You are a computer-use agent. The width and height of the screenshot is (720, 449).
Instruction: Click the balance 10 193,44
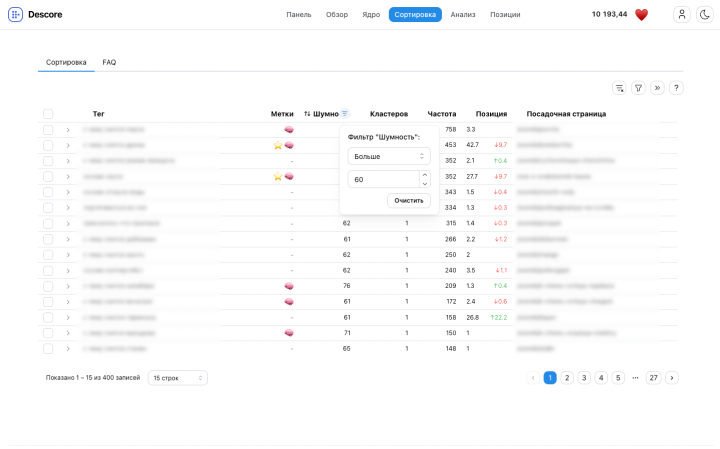coord(609,14)
